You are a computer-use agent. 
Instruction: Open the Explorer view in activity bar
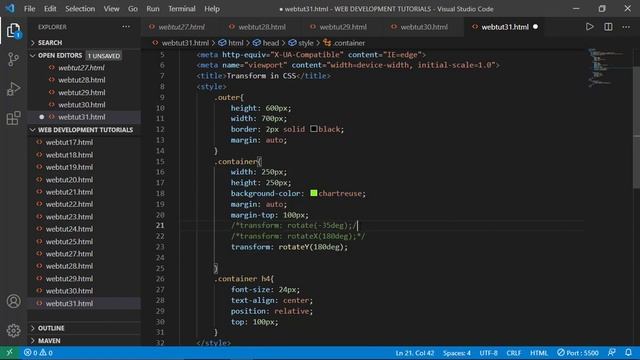click(13, 30)
